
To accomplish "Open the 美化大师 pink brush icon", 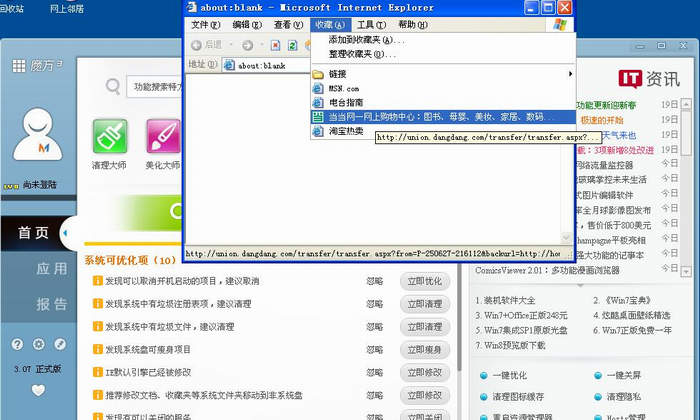I will click(163, 136).
